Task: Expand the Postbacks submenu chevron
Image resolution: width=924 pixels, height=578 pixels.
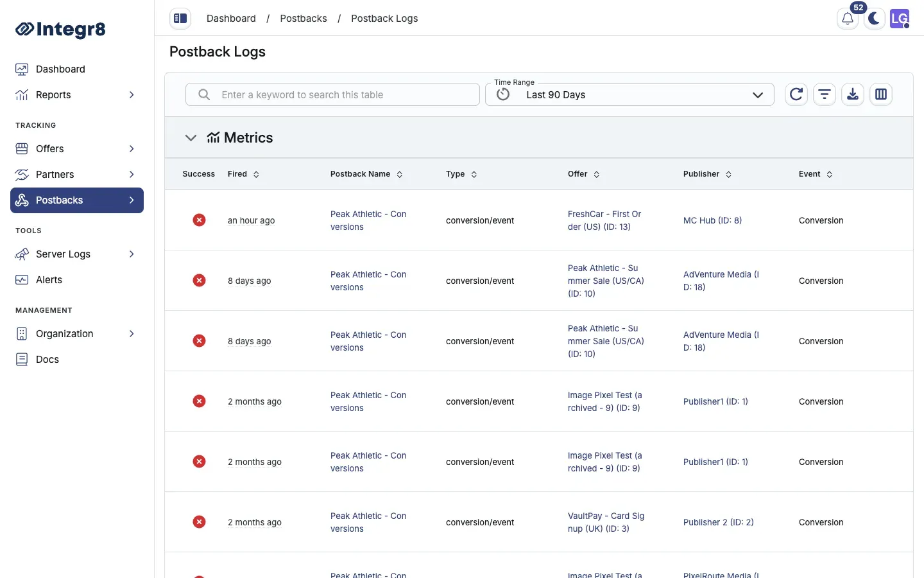Action: pyautogui.click(x=132, y=200)
